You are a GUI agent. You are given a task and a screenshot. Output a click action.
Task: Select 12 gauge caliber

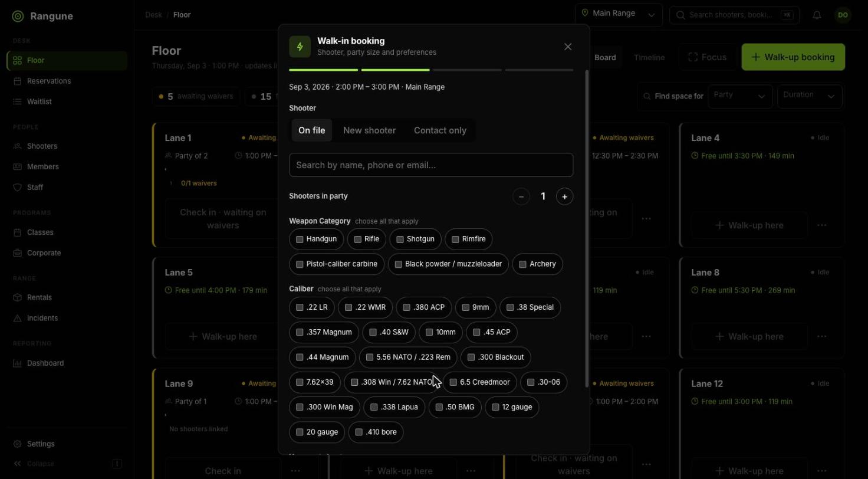point(512,407)
